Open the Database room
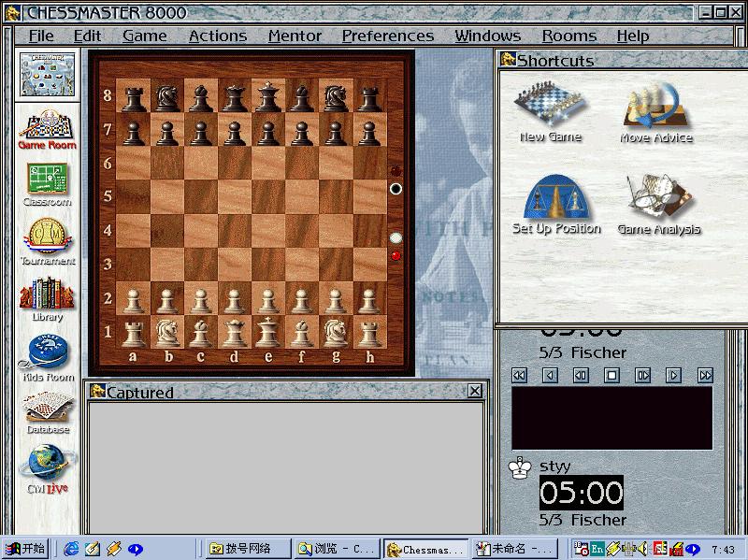 [x=48, y=413]
